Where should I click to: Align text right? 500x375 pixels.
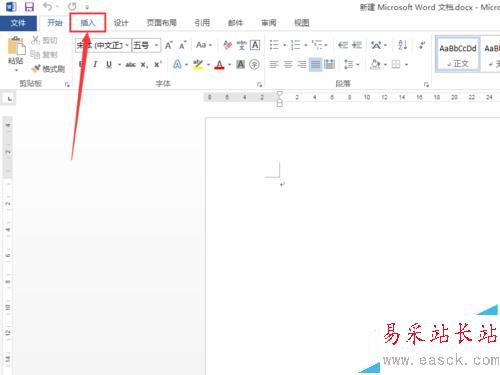pyautogui.click(x=302, y=64)
